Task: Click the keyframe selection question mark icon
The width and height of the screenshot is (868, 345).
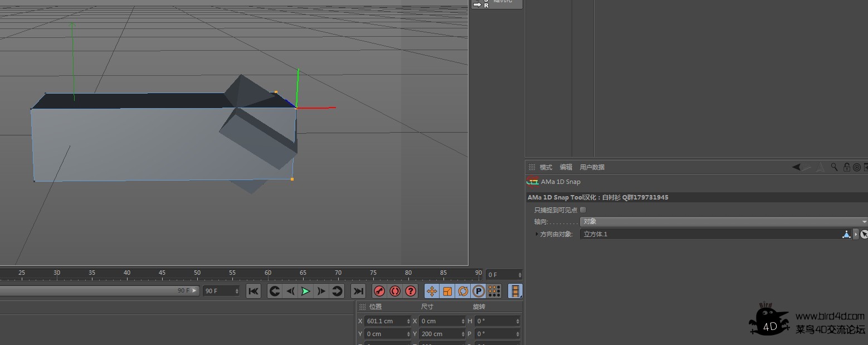Action: pos(411,291)
